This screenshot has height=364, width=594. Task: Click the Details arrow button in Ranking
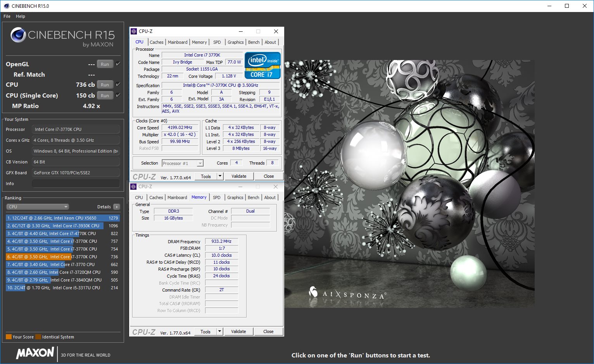click(116, 207)
